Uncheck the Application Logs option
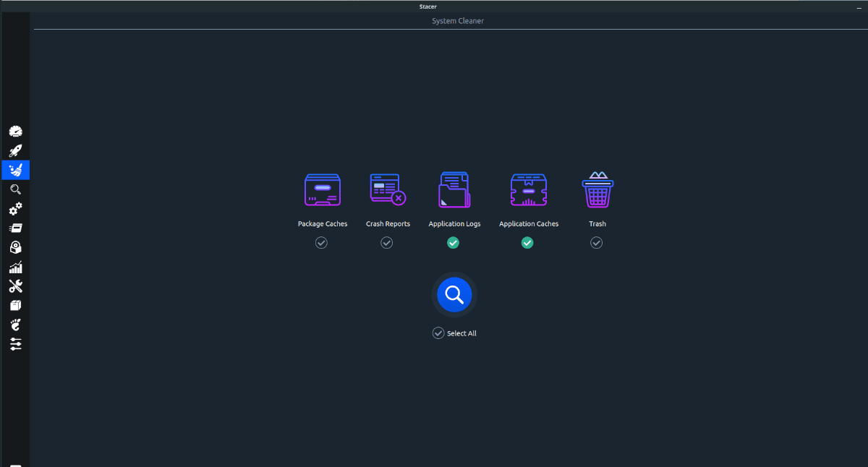868x467 pixels. pos(454,243)
